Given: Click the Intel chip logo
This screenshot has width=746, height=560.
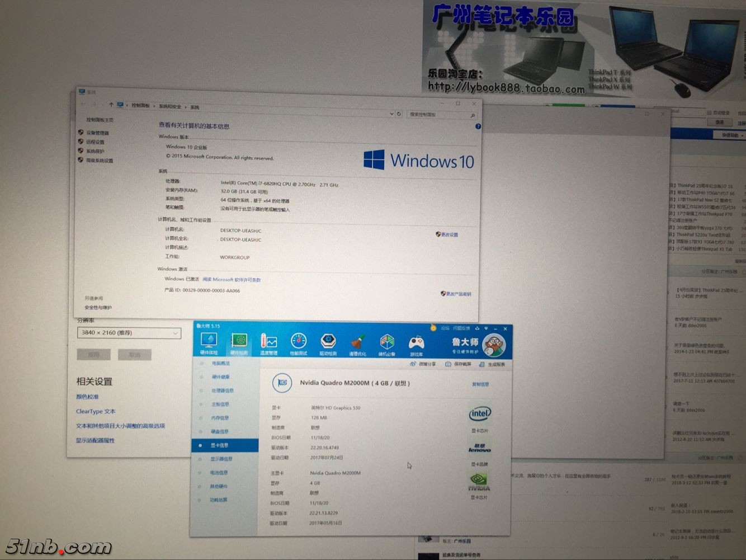Looking at the screenshot, I should pos(479,414).
